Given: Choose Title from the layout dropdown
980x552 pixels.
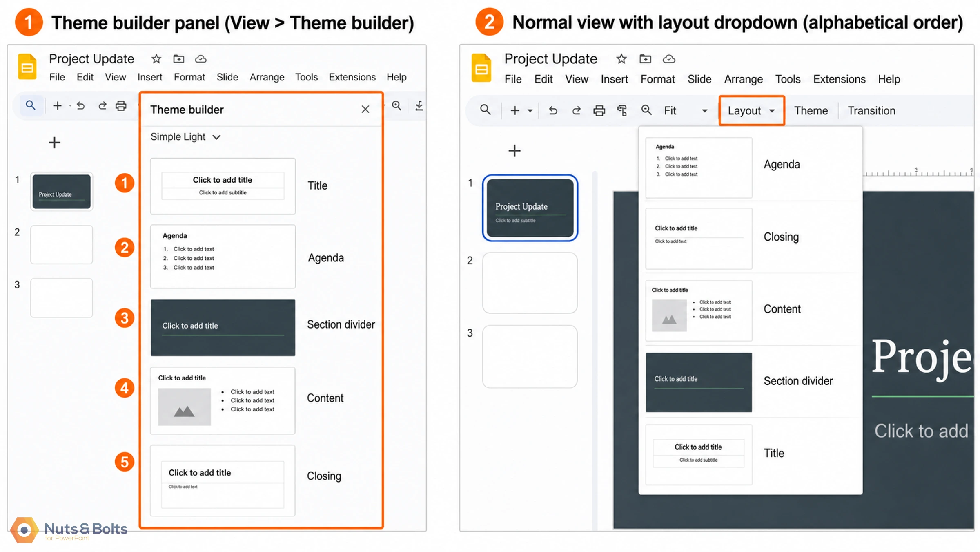Looking at the screenshot, I should click(x=750, y=454).
